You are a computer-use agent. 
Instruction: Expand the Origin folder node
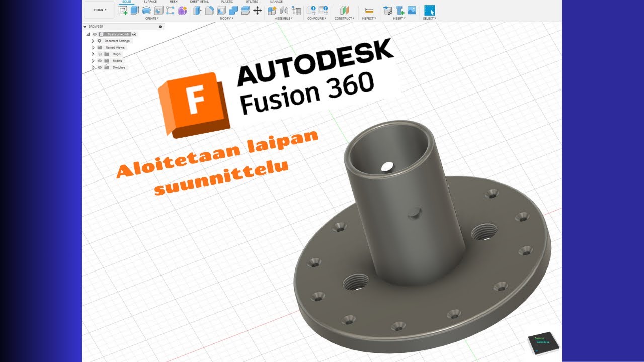[93, 54]
